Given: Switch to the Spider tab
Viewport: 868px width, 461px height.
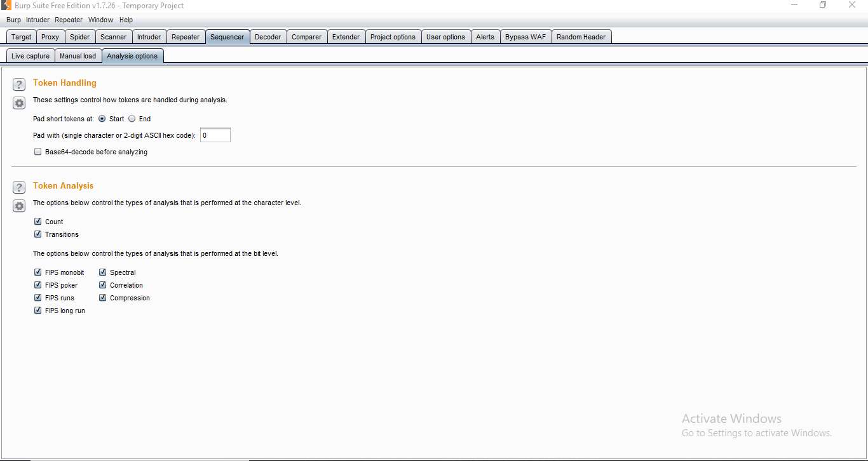Looking at the screenshot, I should [x=80, y=37].
